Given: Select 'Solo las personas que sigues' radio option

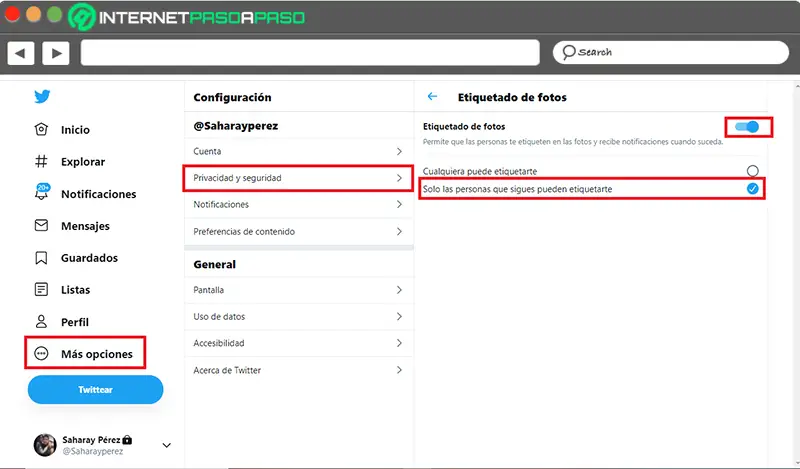Looking at the screenshot, I should pos(752,189).
